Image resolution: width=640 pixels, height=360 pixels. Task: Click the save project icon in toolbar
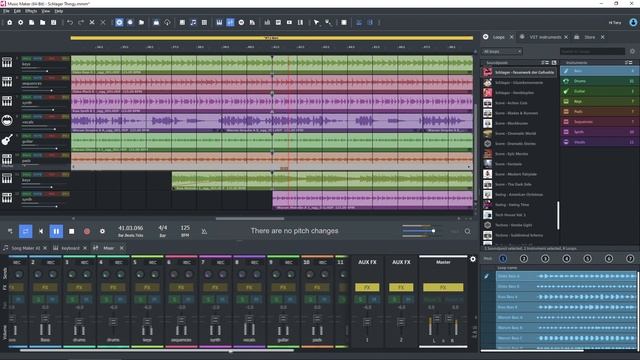click(x=53, y=22)
